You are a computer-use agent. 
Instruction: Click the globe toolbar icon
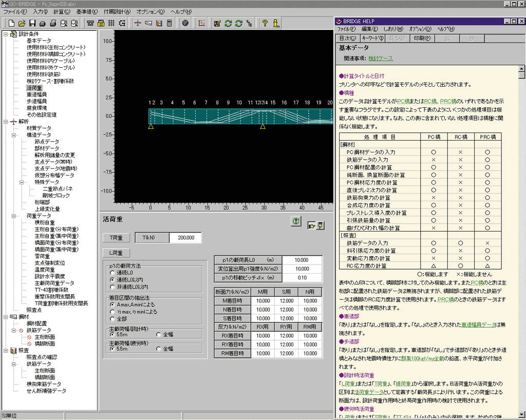[185, 23]
